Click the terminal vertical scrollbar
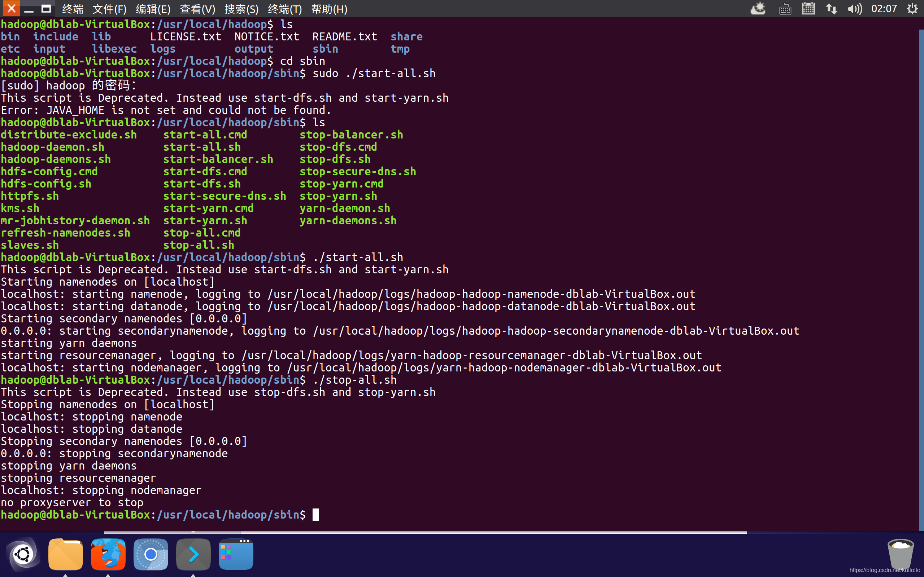The height and width of the screenshot is (577, 924). (921, 267)
